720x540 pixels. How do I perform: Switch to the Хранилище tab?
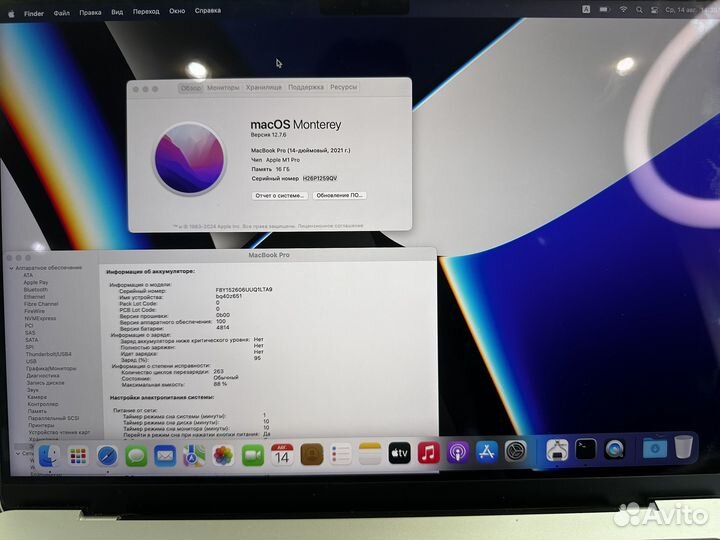coord(264,87)
